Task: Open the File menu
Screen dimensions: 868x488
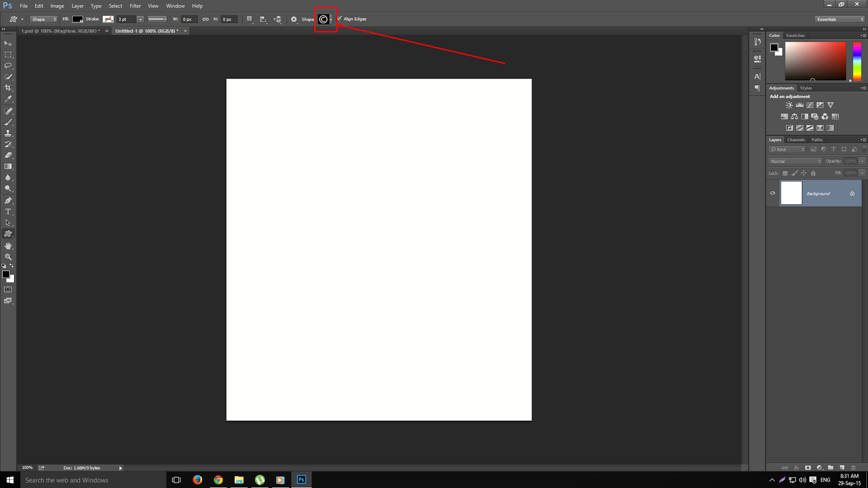Action: click(x=24, y=6)
